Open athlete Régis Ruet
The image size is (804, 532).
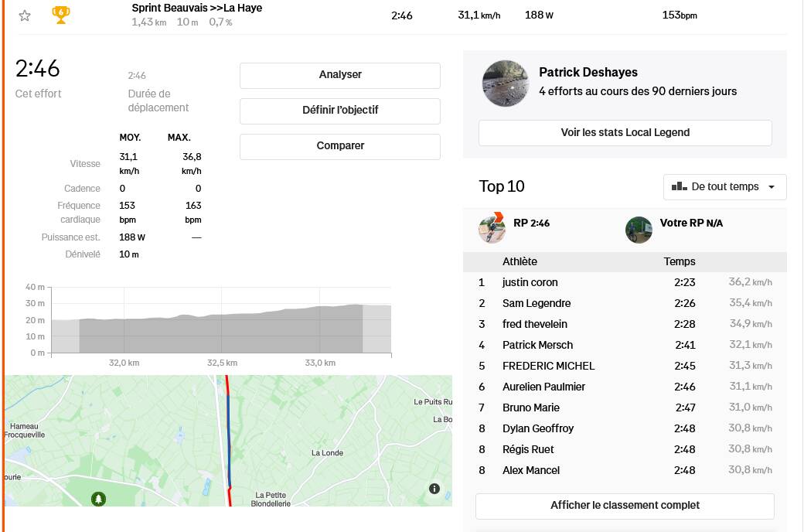pos(528,450)
